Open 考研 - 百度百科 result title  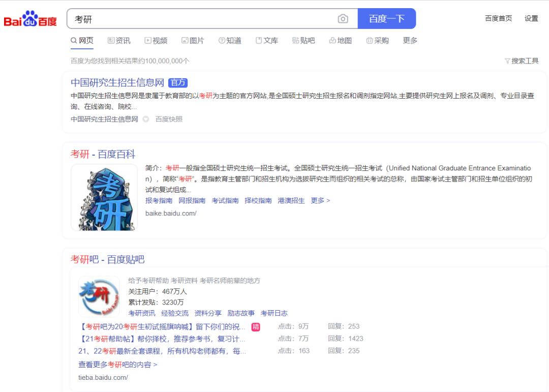[x=103, y=154]
